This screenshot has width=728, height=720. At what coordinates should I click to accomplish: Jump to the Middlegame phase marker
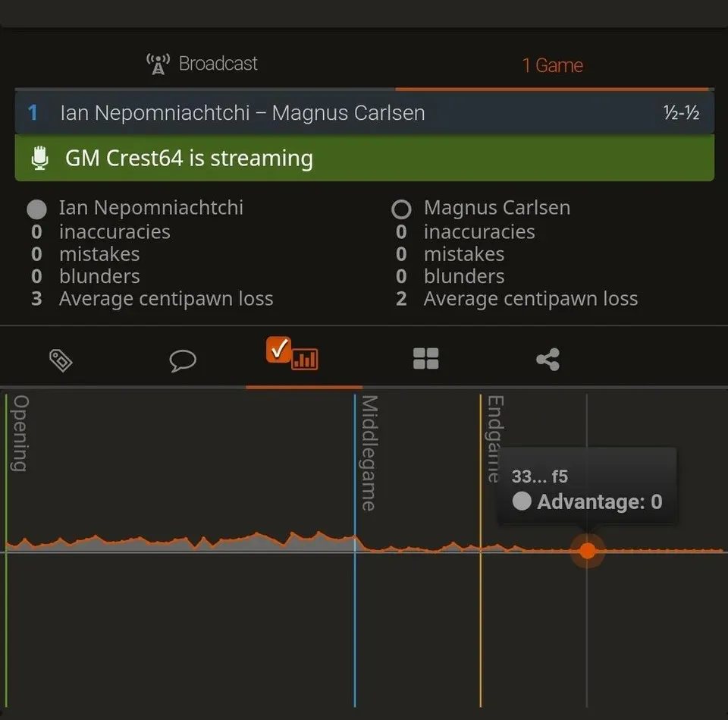tap(369, 453)
